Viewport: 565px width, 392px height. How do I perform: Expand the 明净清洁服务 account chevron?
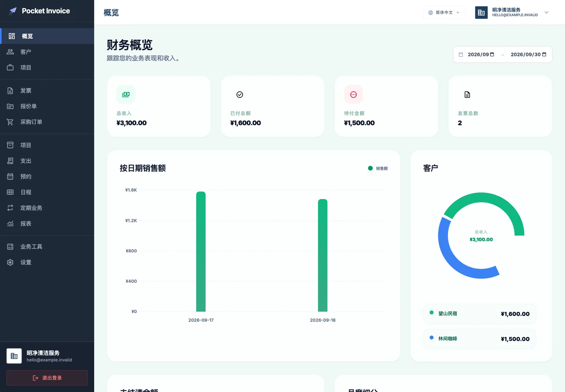click(x=547, y=13)
